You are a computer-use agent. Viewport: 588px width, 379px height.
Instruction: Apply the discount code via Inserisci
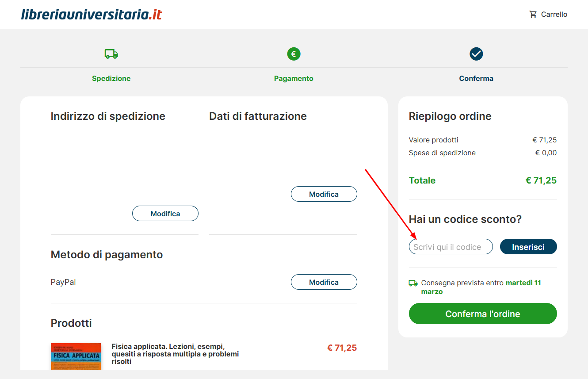coord(528,246)
